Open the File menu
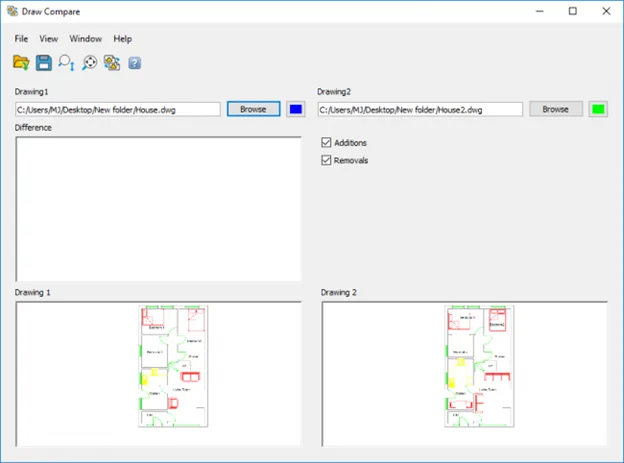Screen dimensions: 624x463 21,38
